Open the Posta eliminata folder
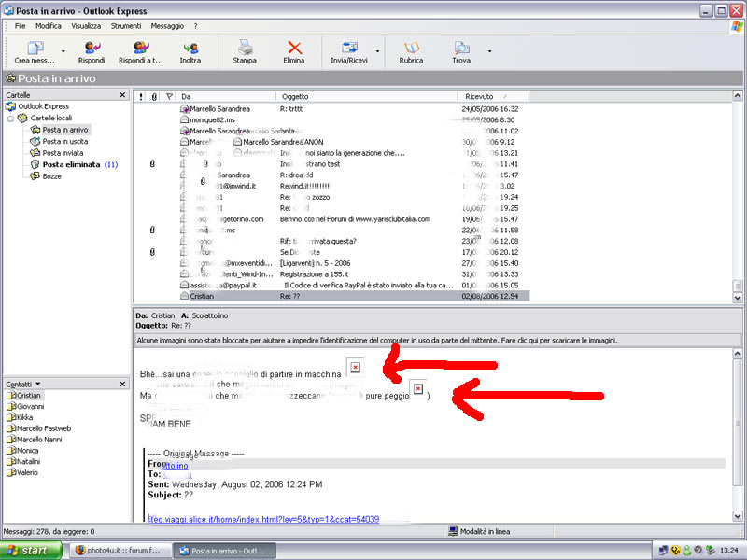The height and width of the screenshot is (560, 747). tap(72, 165)
